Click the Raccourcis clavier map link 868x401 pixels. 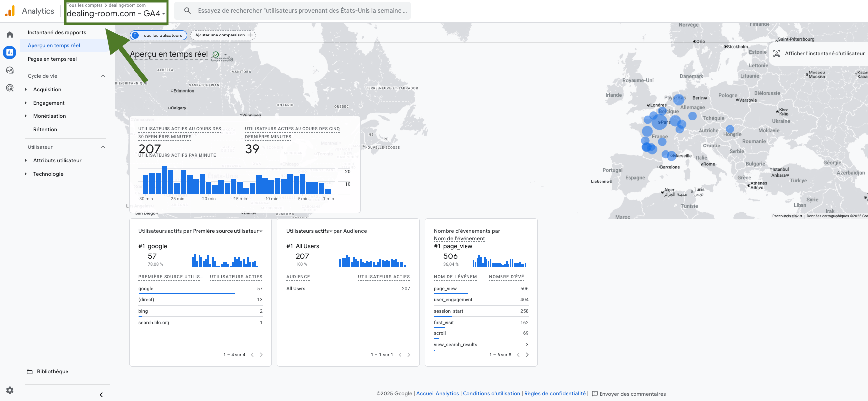(x=787, y=216)
